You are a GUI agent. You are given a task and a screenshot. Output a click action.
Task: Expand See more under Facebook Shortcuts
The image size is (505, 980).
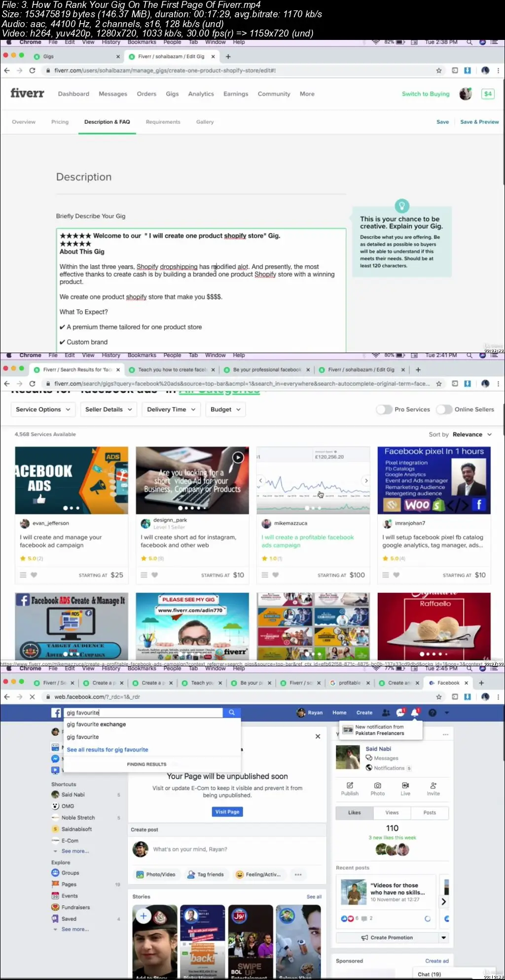coord(75,851)
